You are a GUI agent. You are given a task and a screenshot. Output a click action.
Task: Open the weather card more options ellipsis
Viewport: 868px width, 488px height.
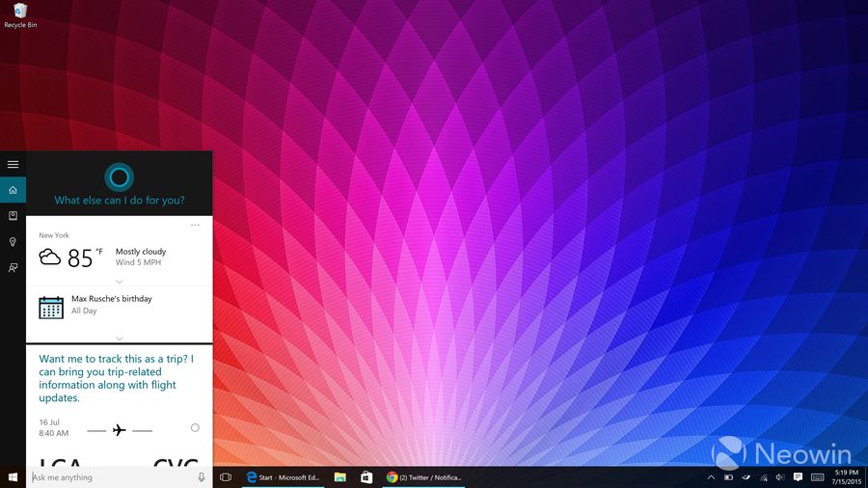coord(195,225)
